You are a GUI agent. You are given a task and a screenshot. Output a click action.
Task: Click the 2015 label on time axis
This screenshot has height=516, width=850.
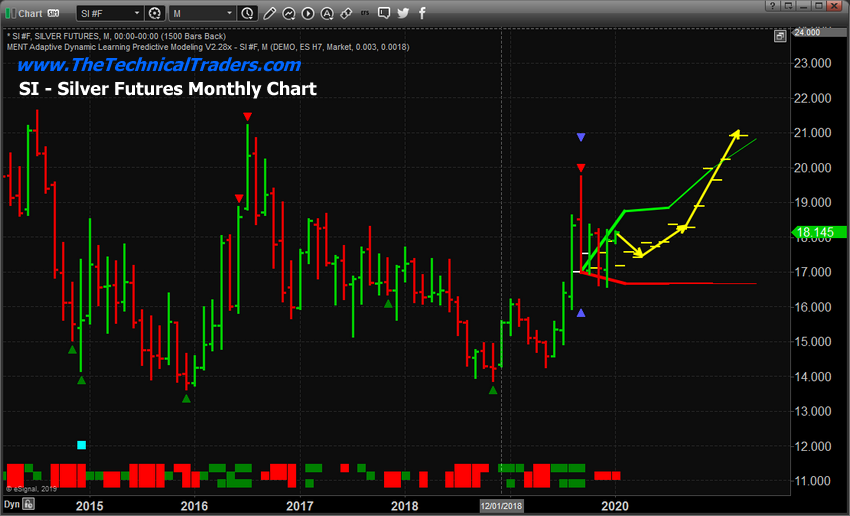coord(89,506)
